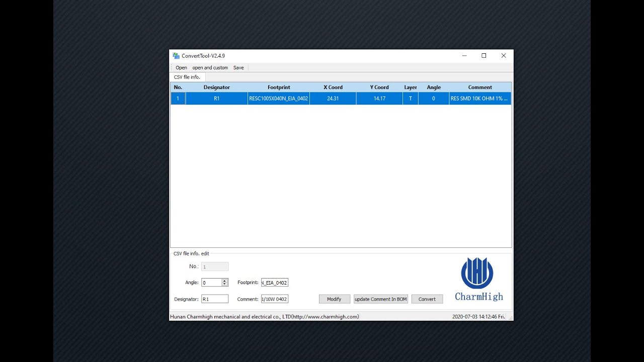This screenshot has height=362, width=644.
Task: Select X Coord cell '24.31'
Action: (x=333, y=99)
